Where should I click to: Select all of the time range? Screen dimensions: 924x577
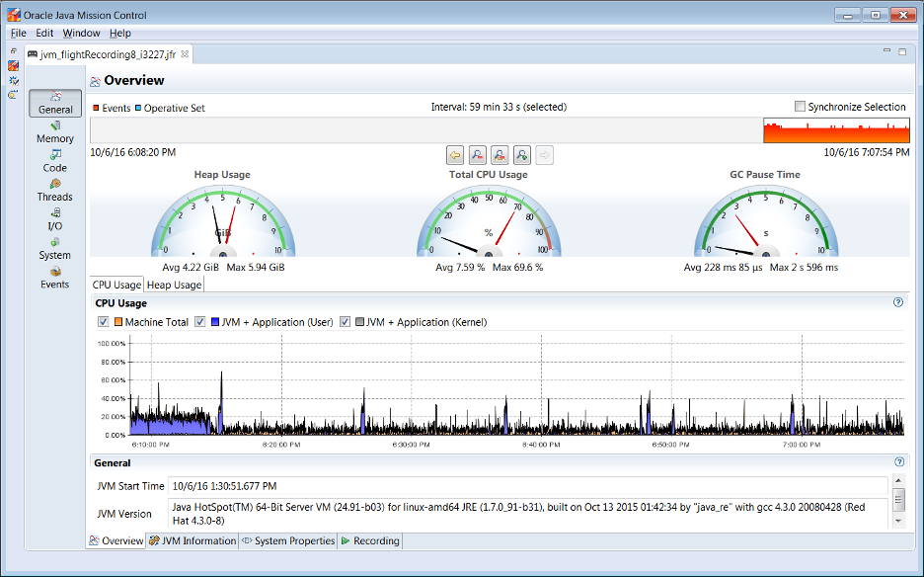click(x=500, y=155)
